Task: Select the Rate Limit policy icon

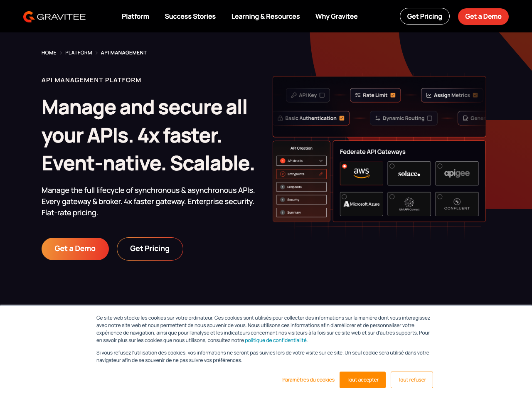Action: [x=358, y=95]
